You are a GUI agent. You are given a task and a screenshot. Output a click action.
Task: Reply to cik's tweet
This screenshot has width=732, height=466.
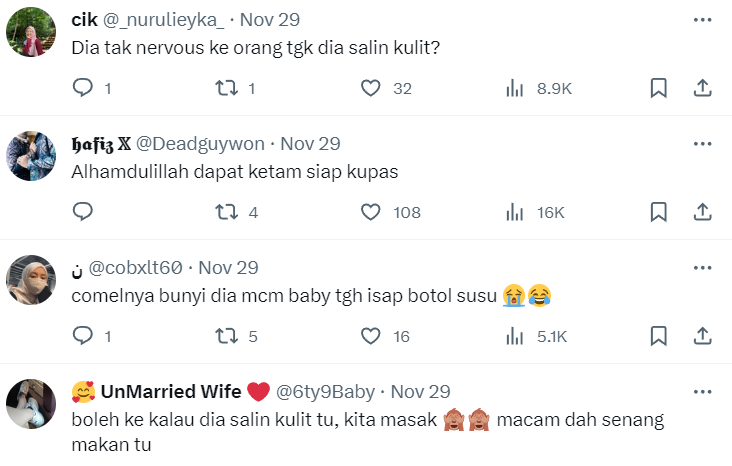click(x=83, y=88)
